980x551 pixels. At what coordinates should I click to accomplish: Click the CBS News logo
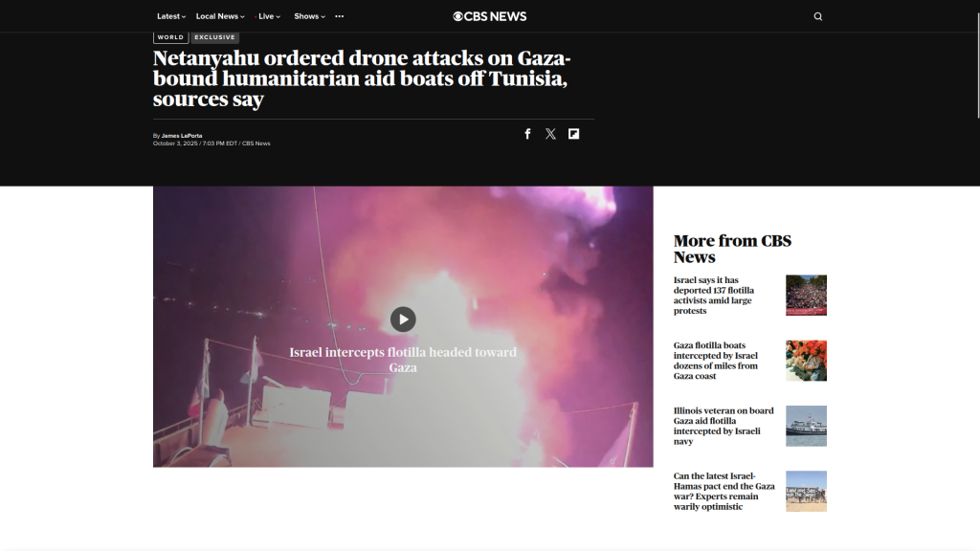[489, 16]
